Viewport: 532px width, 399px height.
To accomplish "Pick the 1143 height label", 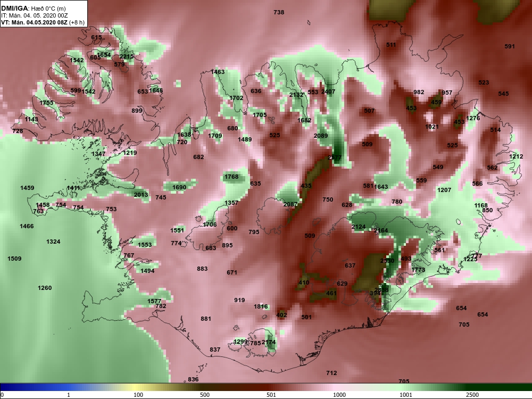I will [x=31, y=119].
